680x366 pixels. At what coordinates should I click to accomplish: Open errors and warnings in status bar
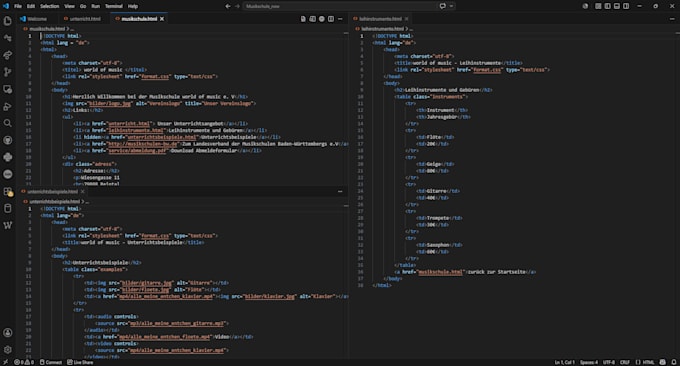tap(23, 362)
